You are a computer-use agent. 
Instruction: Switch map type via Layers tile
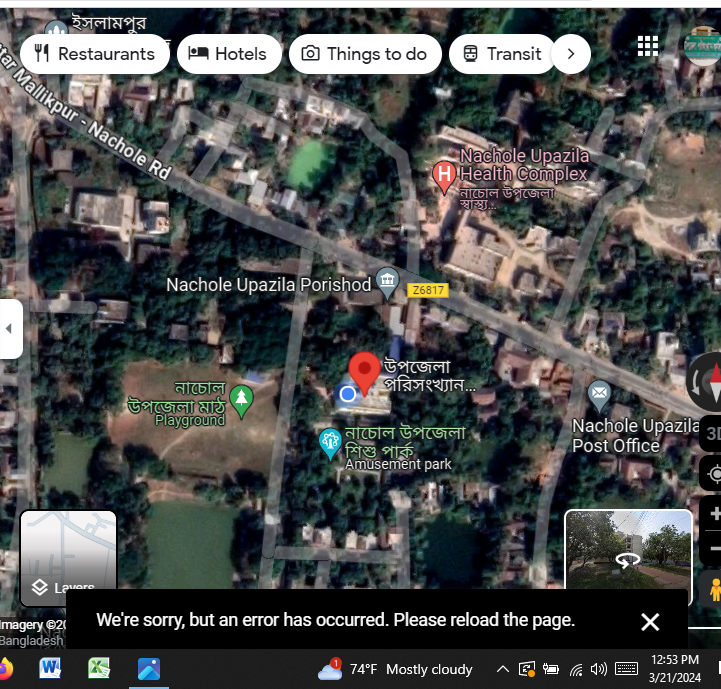(69, 558)
